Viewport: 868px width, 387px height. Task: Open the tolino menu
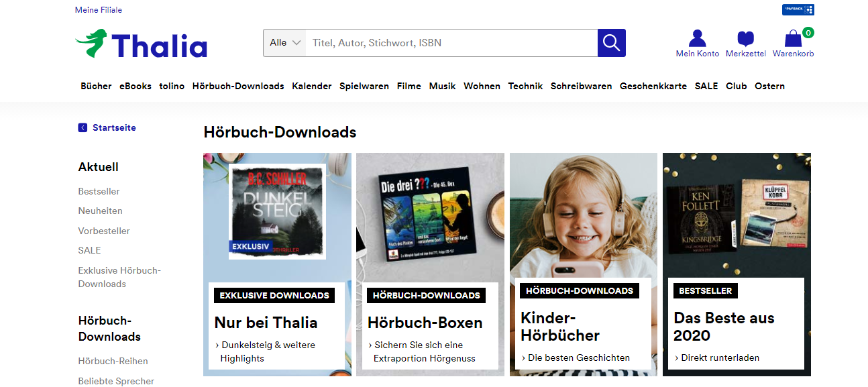[172, 86]
